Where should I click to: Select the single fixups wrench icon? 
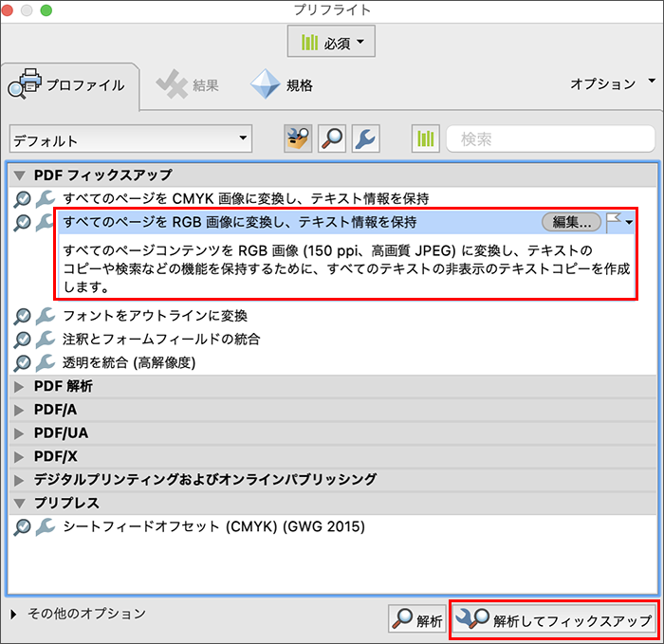tap(366, 138)
